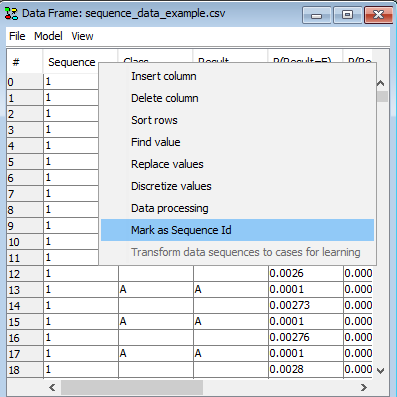397x397 pixels.
Task: Click the Sequence cell in row 3
Action: (x=71, y=129)
